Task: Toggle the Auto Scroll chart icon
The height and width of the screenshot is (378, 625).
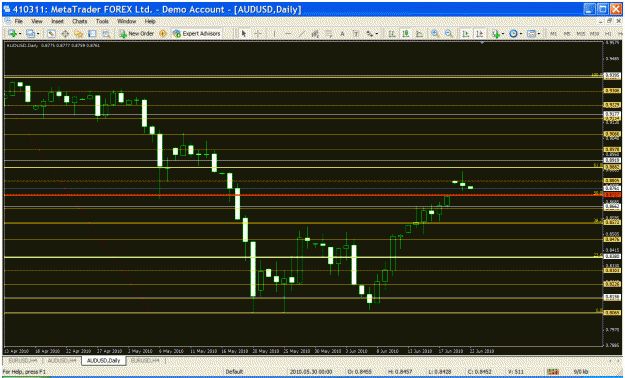Action: (x=465, y=34)
